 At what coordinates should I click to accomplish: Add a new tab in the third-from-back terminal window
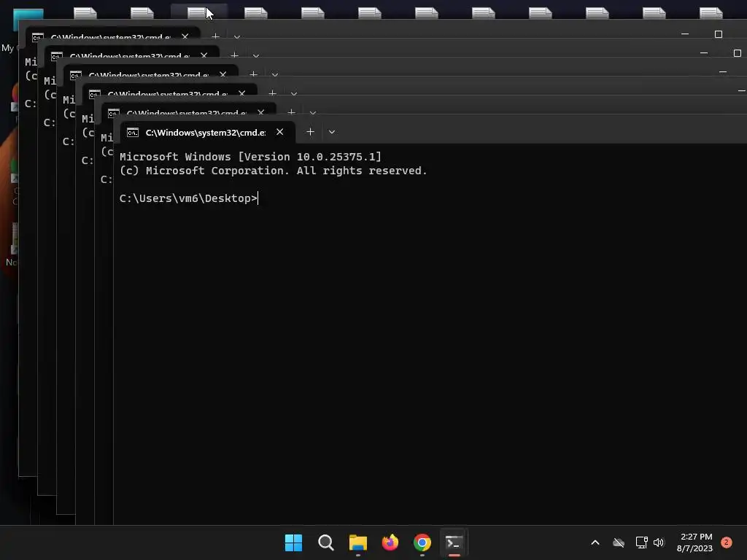253,74
